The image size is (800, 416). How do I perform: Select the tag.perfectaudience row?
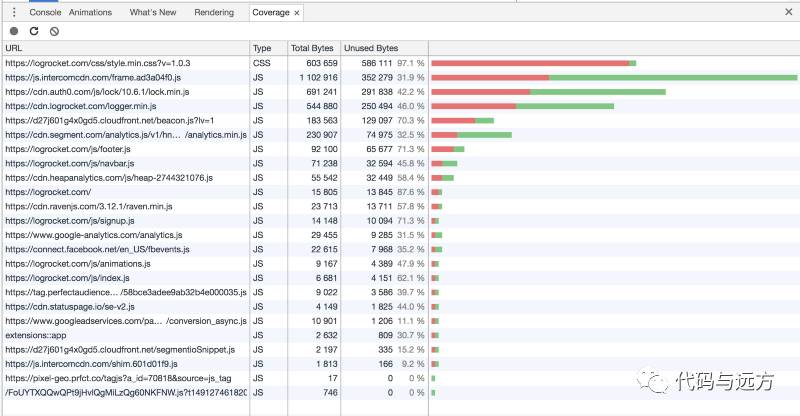click(401, 292)
